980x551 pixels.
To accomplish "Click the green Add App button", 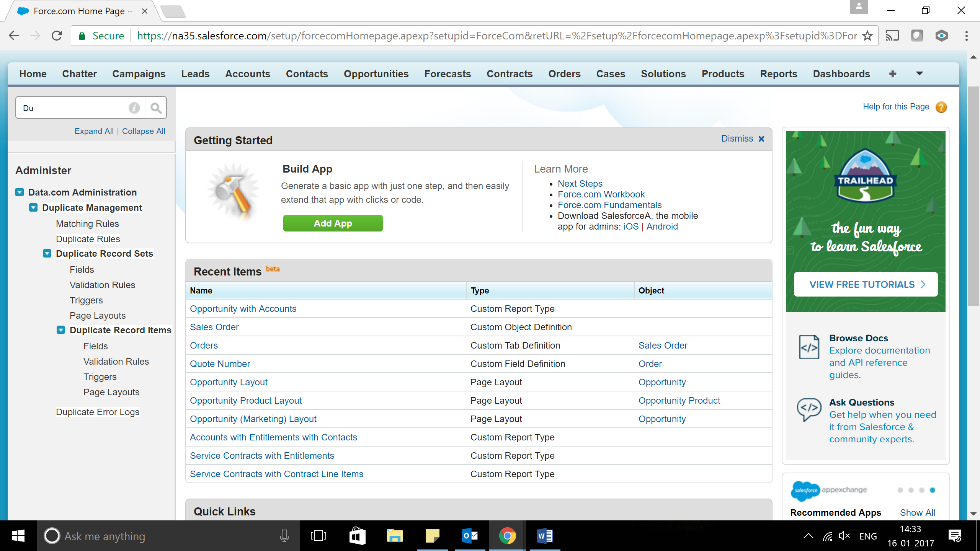I will click(333, 223).
